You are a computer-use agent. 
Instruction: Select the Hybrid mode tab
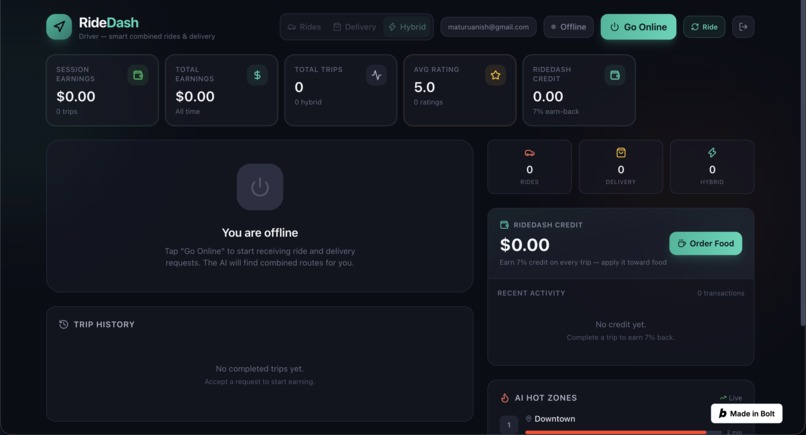(x=407, y=27)
